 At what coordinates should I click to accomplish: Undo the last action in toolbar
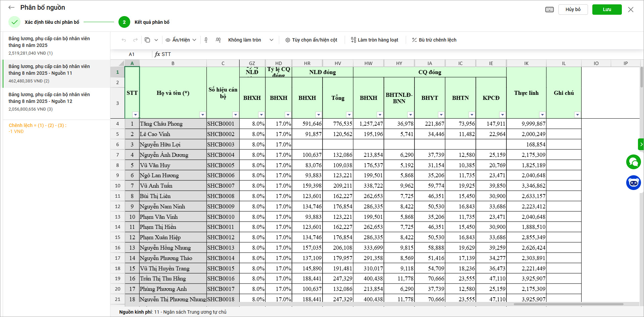pos(124,40)
